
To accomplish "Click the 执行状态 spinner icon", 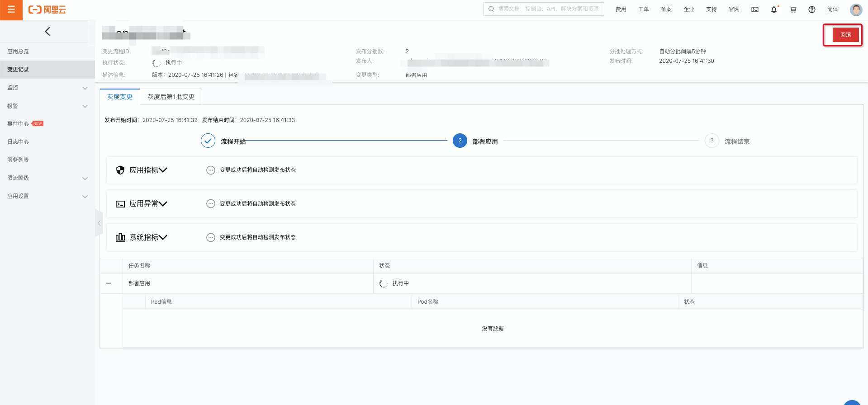I will pos(157,63).
